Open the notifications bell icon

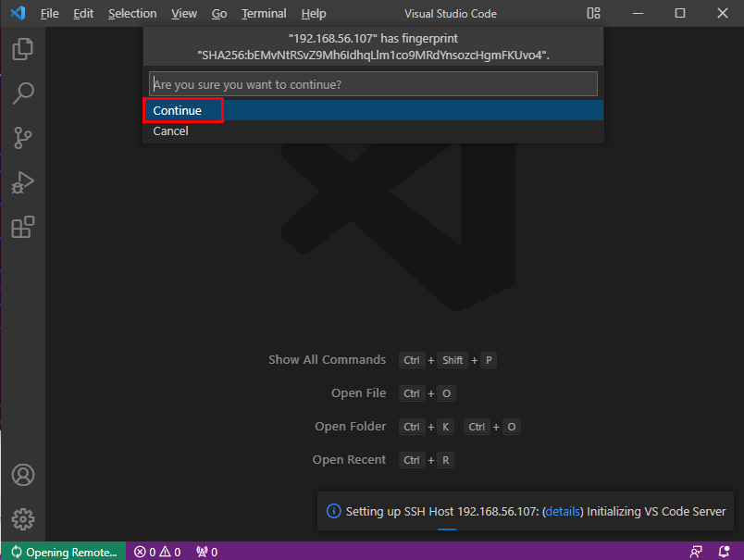click(x=724, y=552)
